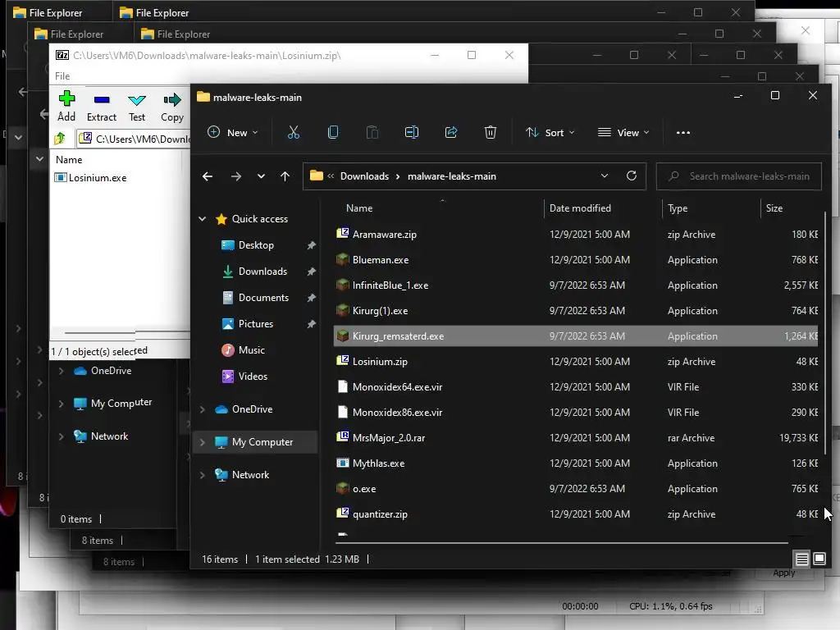The image size is (840, 630).
Task: Expand OneDrive in the background Explorer window
Action: click(x=61, y=371)
